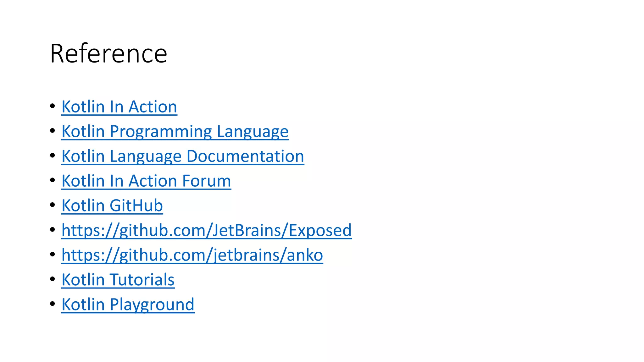
Task: Follow the github.com/jetbrains/anko URL
Action: (x=192, y=255)
